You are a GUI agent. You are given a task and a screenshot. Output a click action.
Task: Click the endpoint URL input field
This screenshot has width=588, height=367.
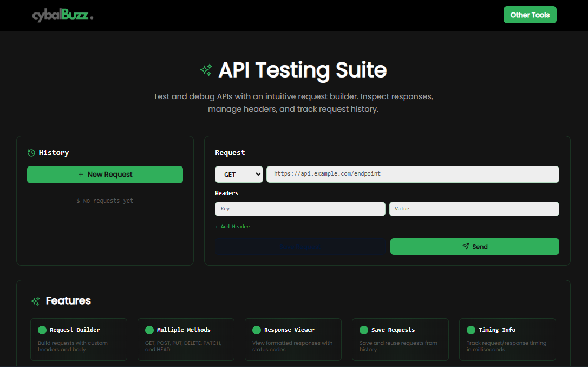412,174
